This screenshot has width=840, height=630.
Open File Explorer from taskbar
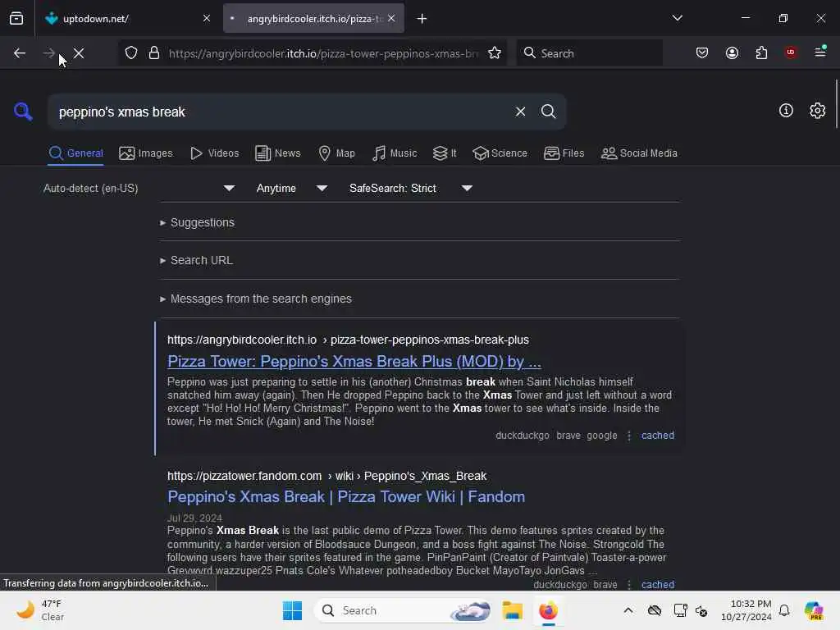tap(512, 610)
